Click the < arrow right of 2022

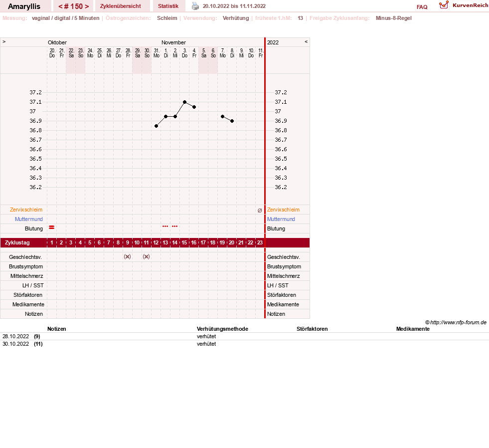coord(306,41)
